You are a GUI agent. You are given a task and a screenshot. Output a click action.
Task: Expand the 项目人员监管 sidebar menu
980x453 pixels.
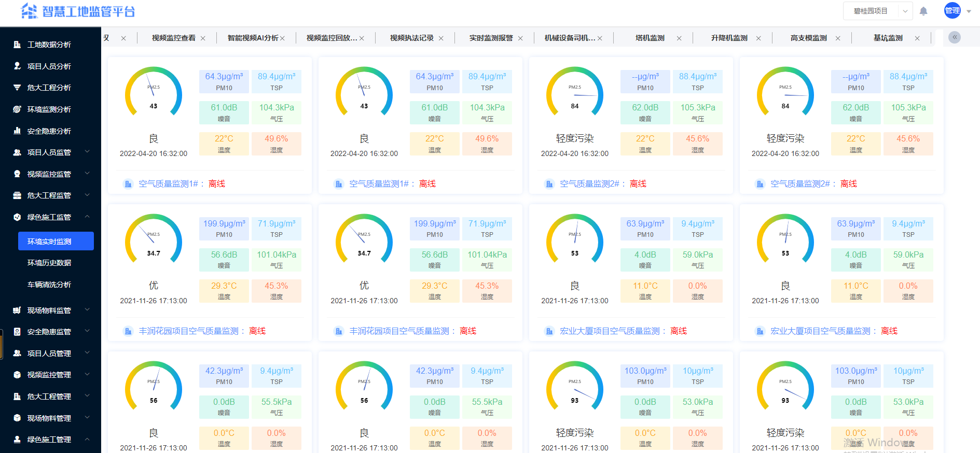87,152
